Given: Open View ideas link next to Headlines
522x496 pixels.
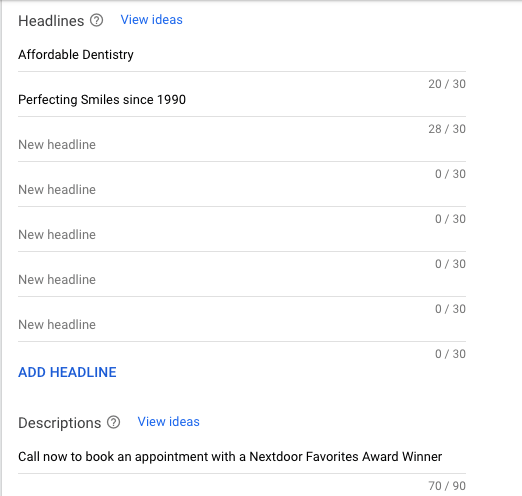Looking at the screenshot, I should [x=151, y=20].
